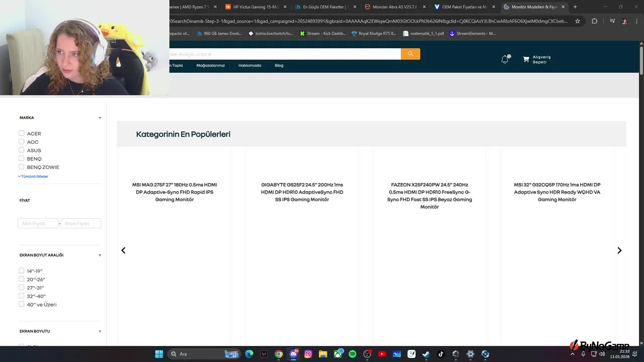Open MSI MAG 275F monitor product
The width and height of the screenshot is (644, 362).
(175, 192)
